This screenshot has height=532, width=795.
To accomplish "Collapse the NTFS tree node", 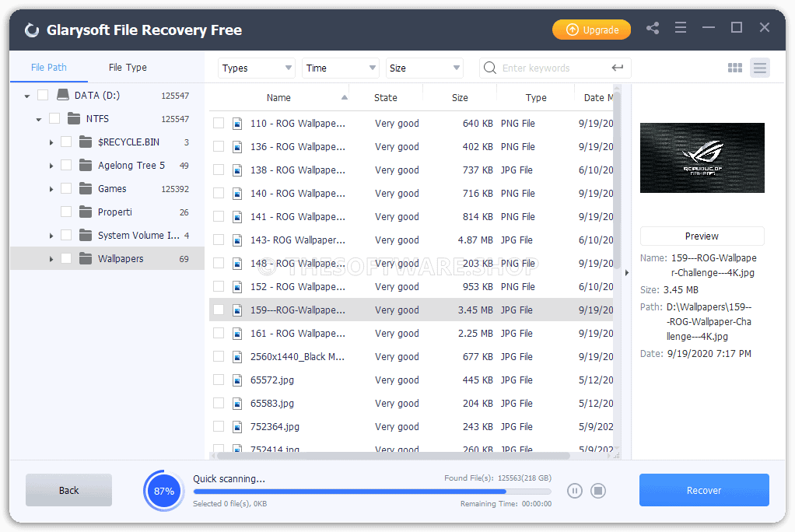I will click(x=39, y=119).
